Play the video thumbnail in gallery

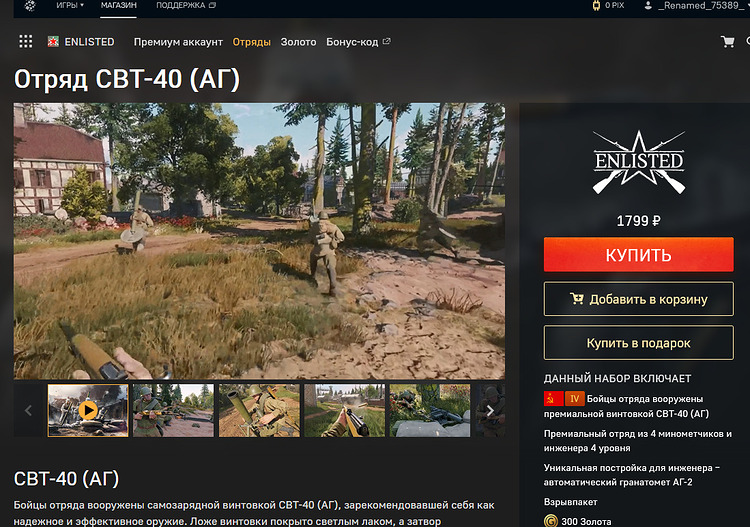[x=88, y=410]
